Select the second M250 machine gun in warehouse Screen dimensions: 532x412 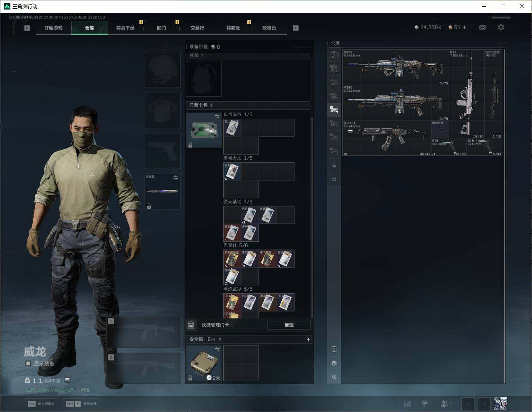pyautogui.click(x=395, y=103)
